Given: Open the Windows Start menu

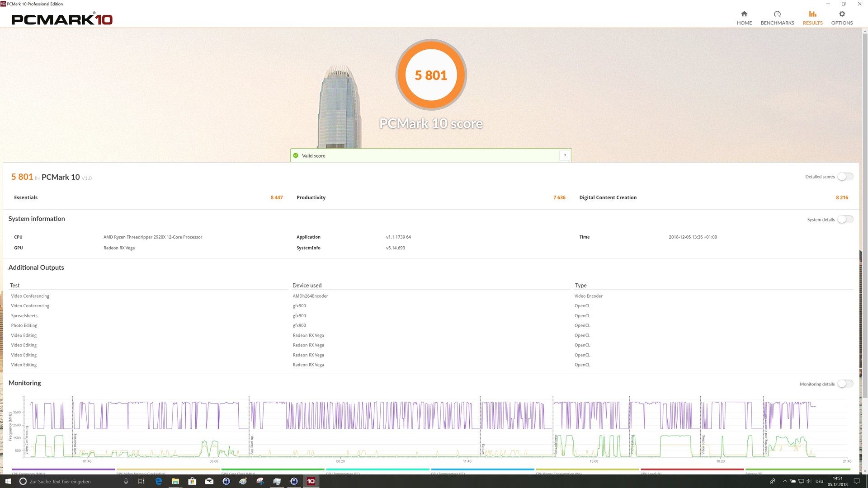Looking at the screenshot, I should click(x=8, y=481).
